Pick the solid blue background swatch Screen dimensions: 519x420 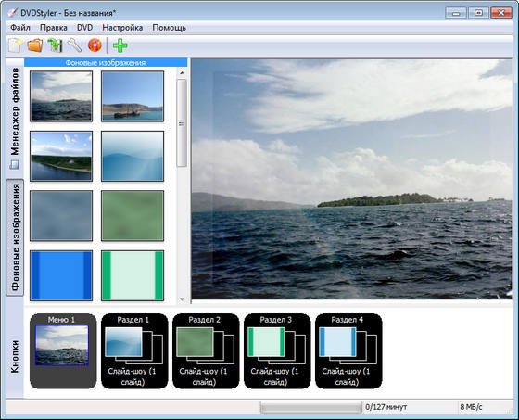coord(61,275)
